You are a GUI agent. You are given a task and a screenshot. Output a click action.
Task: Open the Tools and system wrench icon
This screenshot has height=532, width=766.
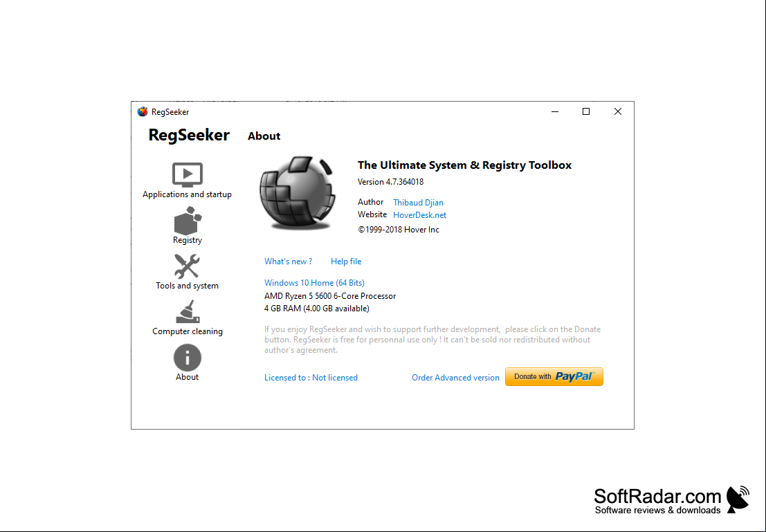click(187, 266)
